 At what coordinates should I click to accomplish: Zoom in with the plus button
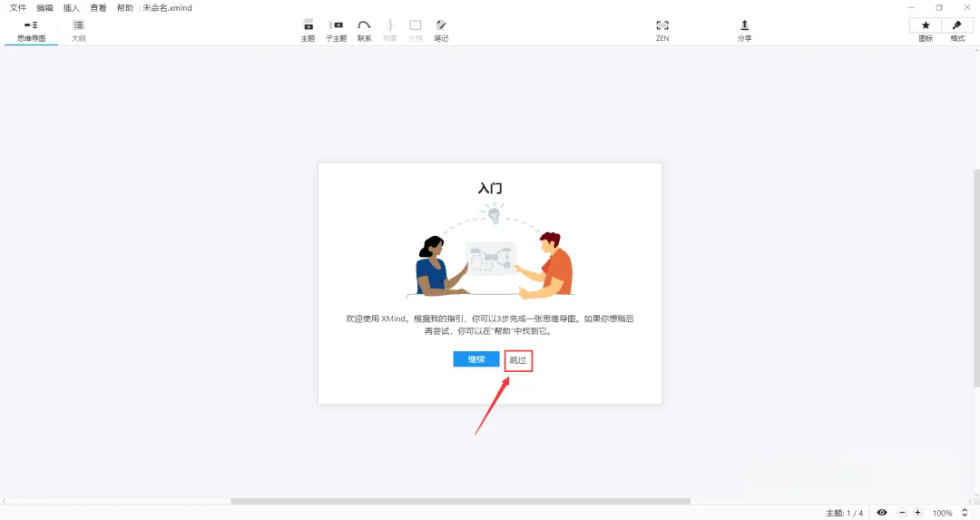coord(917,513)
